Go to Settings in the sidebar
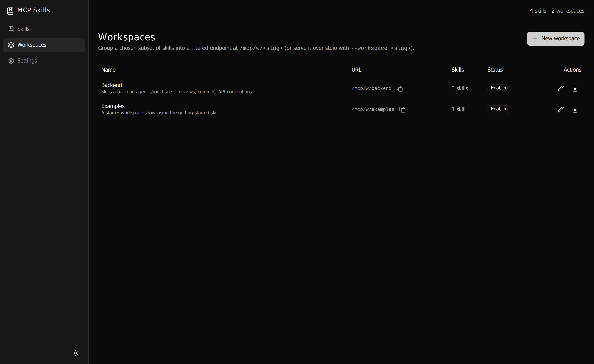Viewport: 594px width, 364px height. point(44,61)
